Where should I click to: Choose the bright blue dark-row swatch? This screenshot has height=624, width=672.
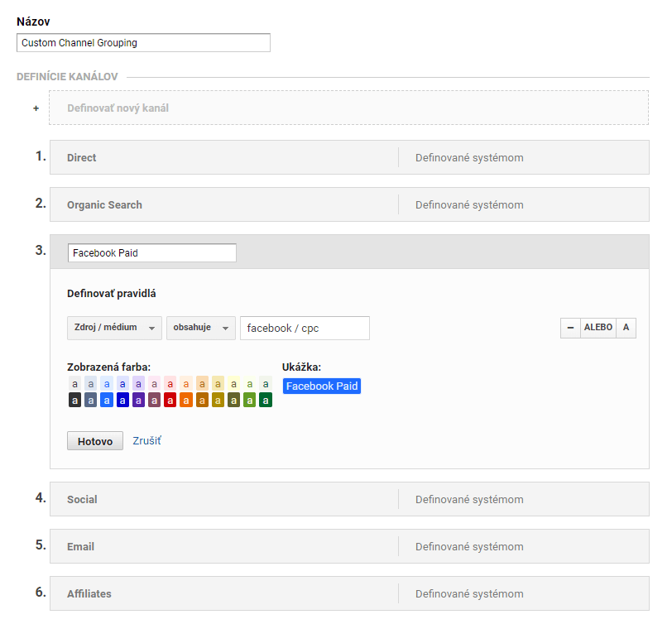pos(107,401)
